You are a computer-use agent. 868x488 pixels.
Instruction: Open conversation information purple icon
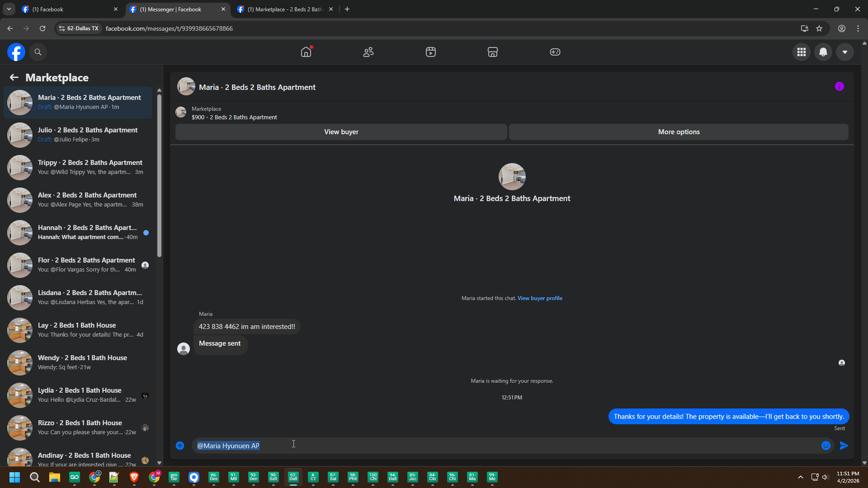pyautogui.click(x=840, y=86)
